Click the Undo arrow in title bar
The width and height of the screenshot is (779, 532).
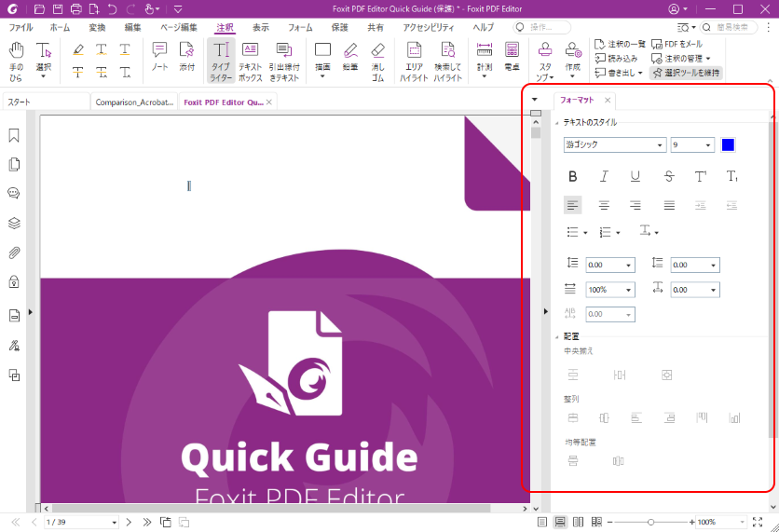[113, 9]
